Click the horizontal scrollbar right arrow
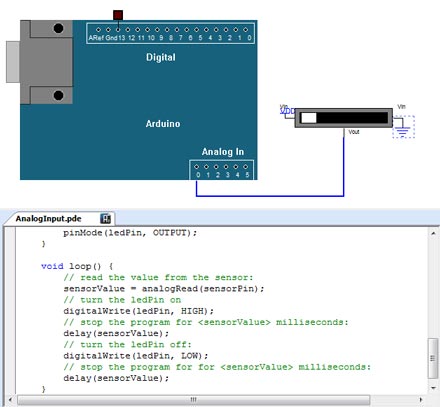Screen dimensions: 440x407 click(421, 399)
